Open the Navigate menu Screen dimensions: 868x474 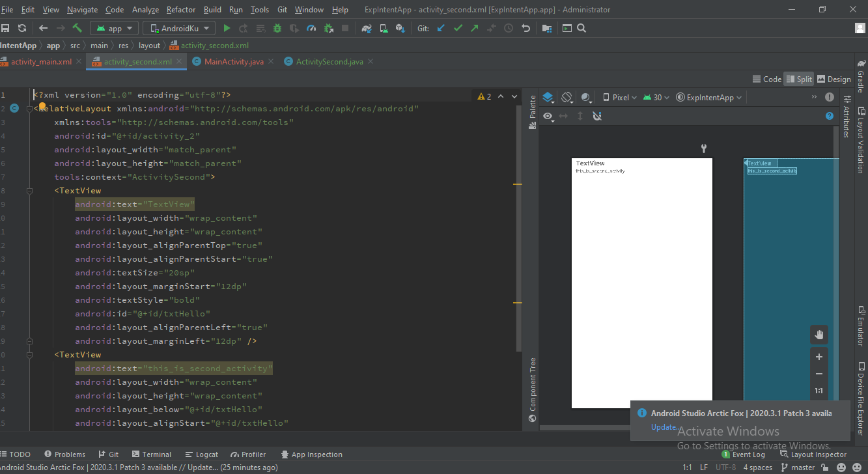coord(83,10)
